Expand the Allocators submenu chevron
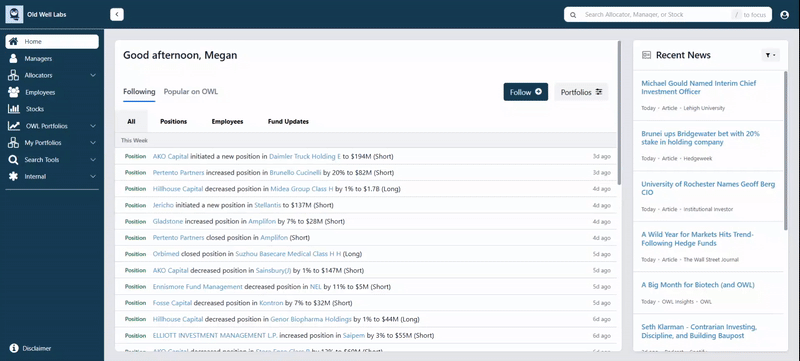Screen dimensions: 800x361 93,75
